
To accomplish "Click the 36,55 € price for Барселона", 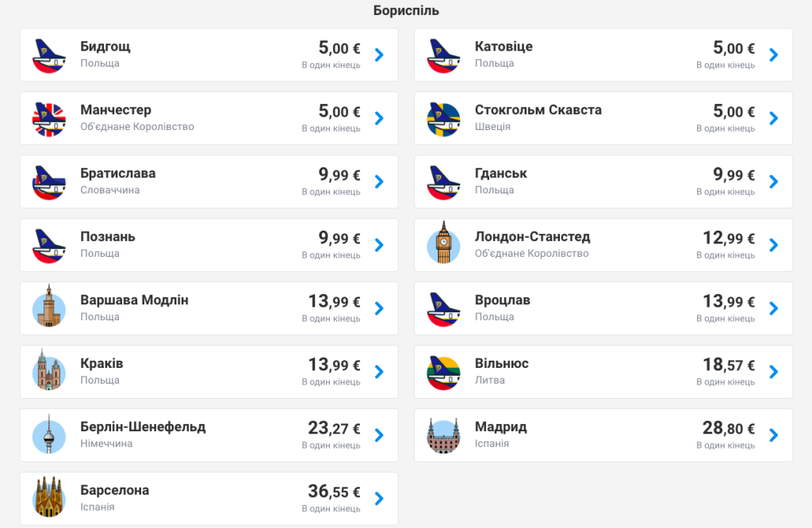I will (x=335, y=491).
